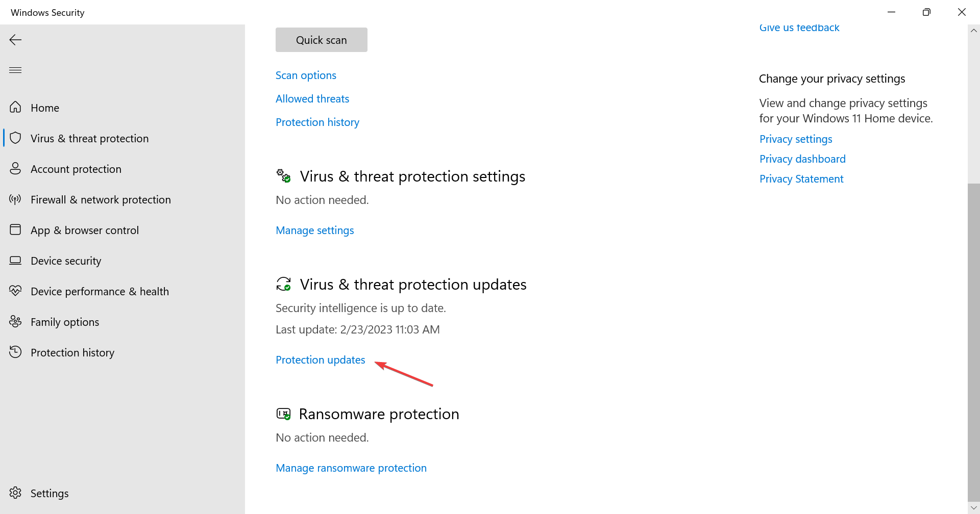Viewport: 980px width, 514px height.
Task: Click the Account protection person icon
Action: (15, 168)
